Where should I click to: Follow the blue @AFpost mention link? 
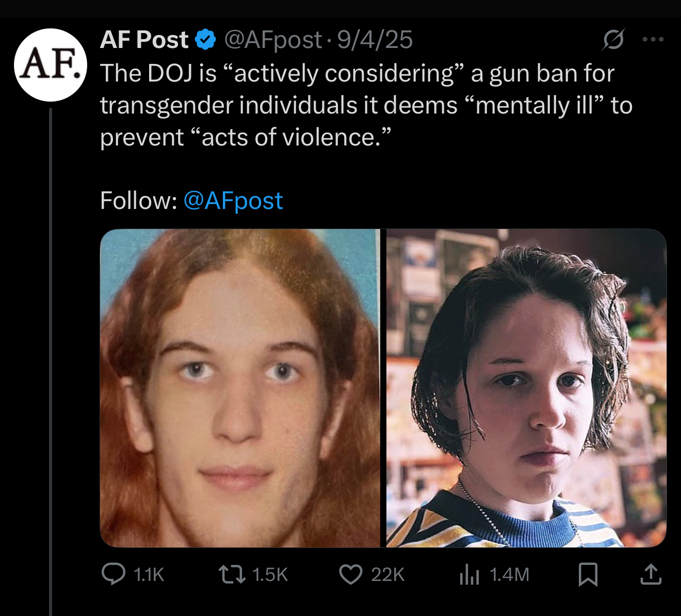(x=233, y=201)
